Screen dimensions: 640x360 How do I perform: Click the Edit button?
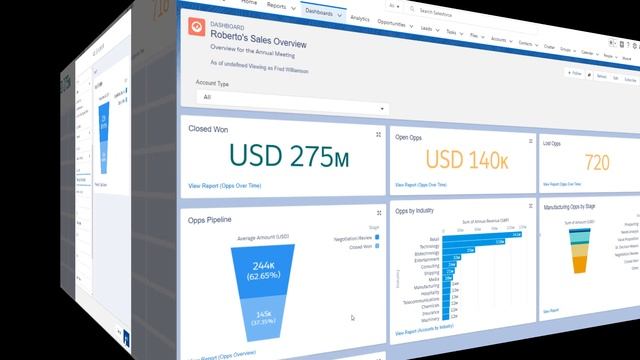(616, 78)
